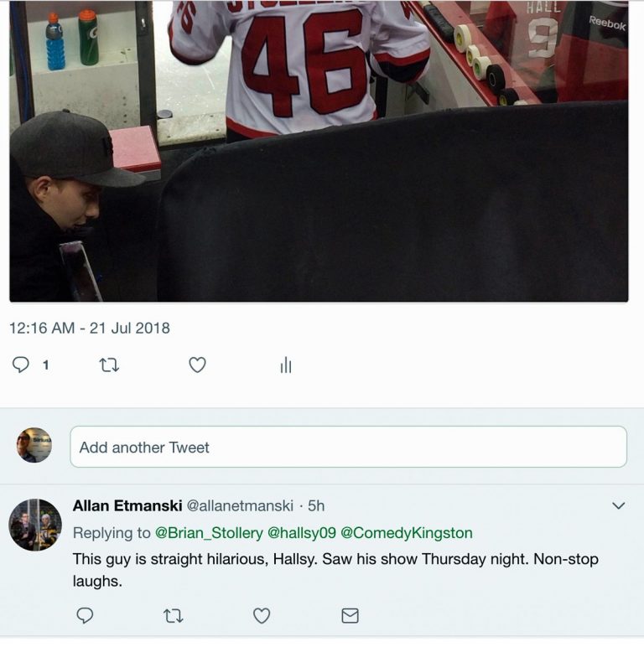The height and width of the screenshot is (647, 644).
Task: Open Allan Etmanski's profile picture
Action: coord(35,525)
